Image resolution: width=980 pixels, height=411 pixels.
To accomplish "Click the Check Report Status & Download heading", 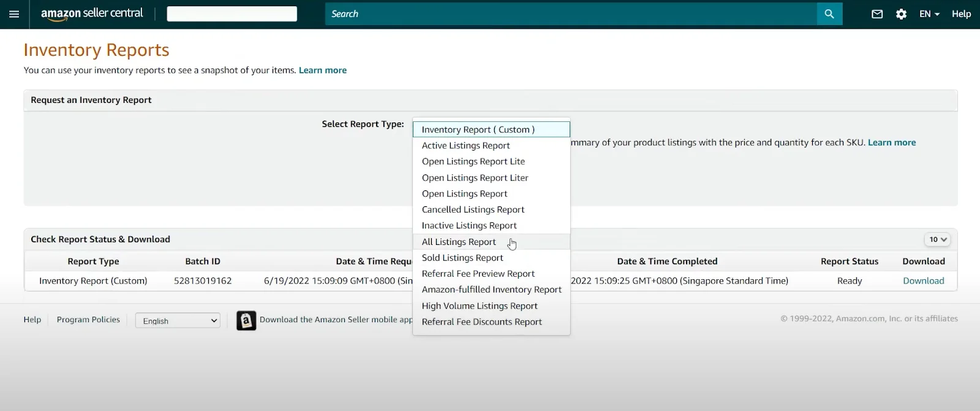I will click(x=100, y=239).
